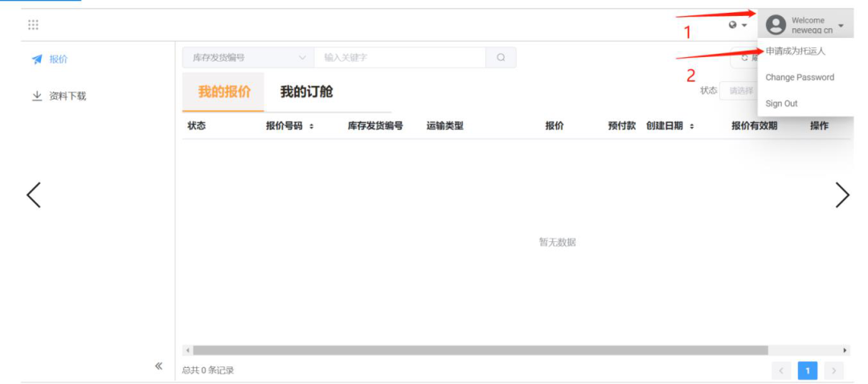The width and height of the screenshot is (868, 384).
Task: Click the 报价 column header
Action: tap(554, 125)
